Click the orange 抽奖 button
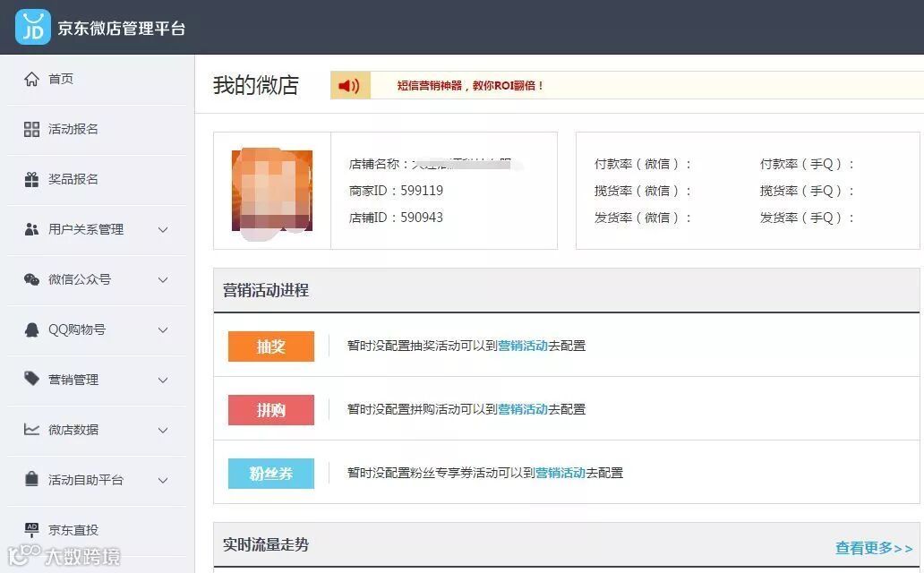Image resolution: width=924 pixels, height=573 pixels. 271,346
